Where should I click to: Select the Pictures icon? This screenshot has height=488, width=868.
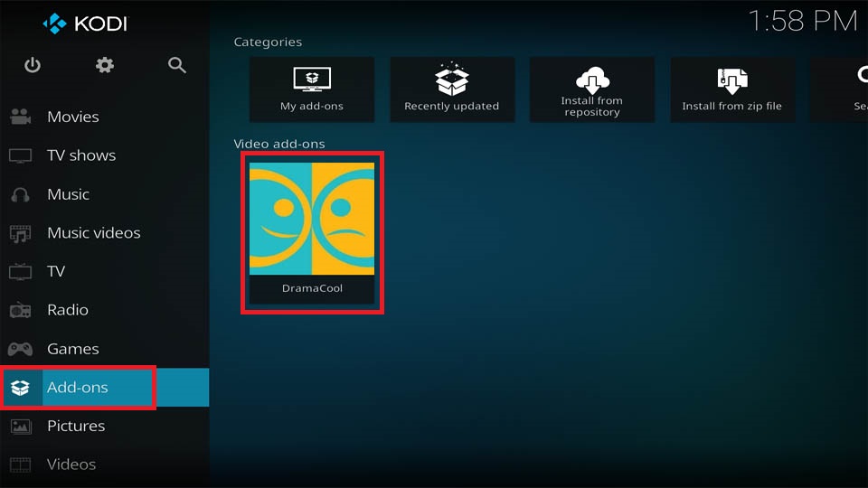tap(21, 426)
